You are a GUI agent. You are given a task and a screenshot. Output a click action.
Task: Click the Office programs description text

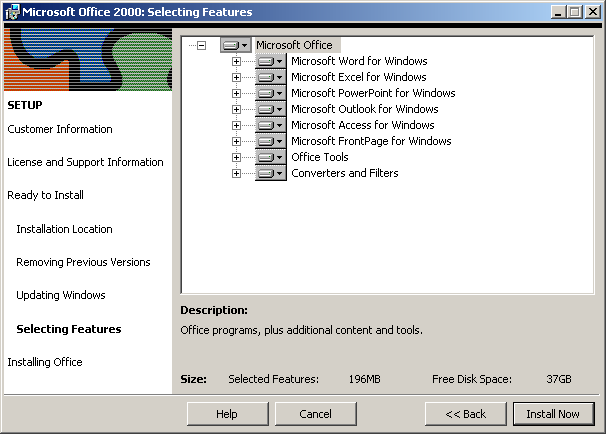301,330
